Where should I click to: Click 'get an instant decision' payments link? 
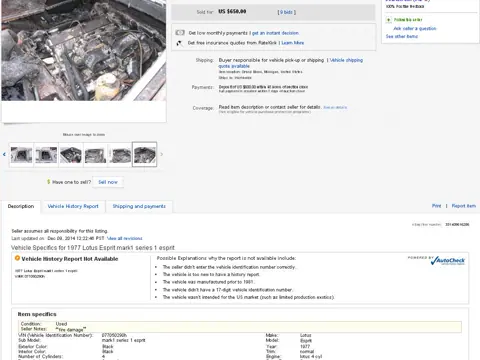276,33
